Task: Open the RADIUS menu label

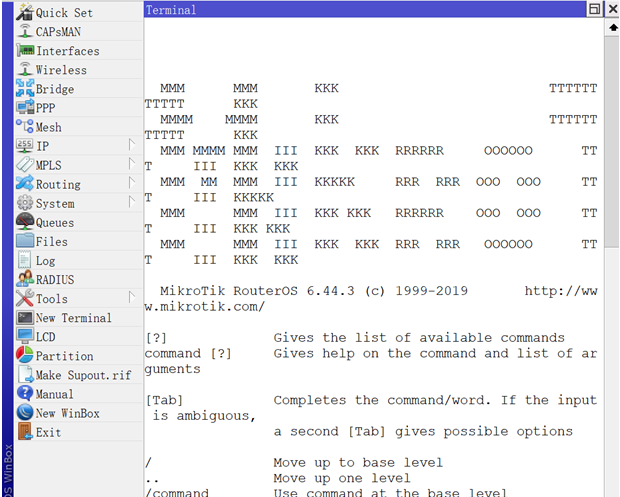Action: (55, 280)
